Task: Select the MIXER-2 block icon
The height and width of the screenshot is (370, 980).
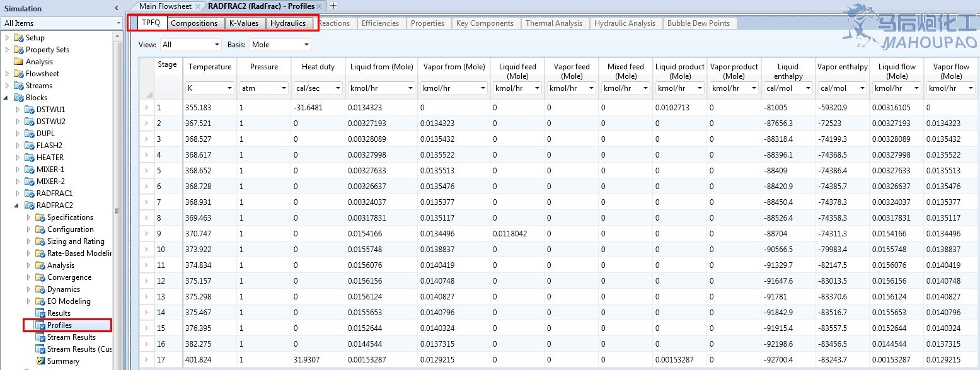Action: pyautogui.click(x=29, y=182)
